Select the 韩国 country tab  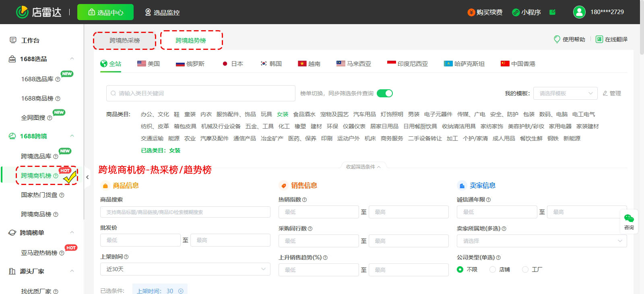tap(271, 64)
